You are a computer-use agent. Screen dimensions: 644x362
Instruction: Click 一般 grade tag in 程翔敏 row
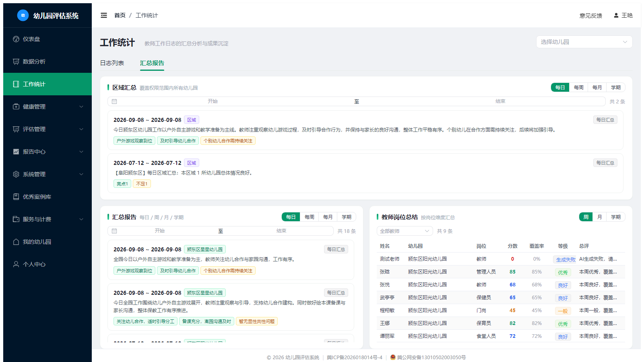coord(563,311)
